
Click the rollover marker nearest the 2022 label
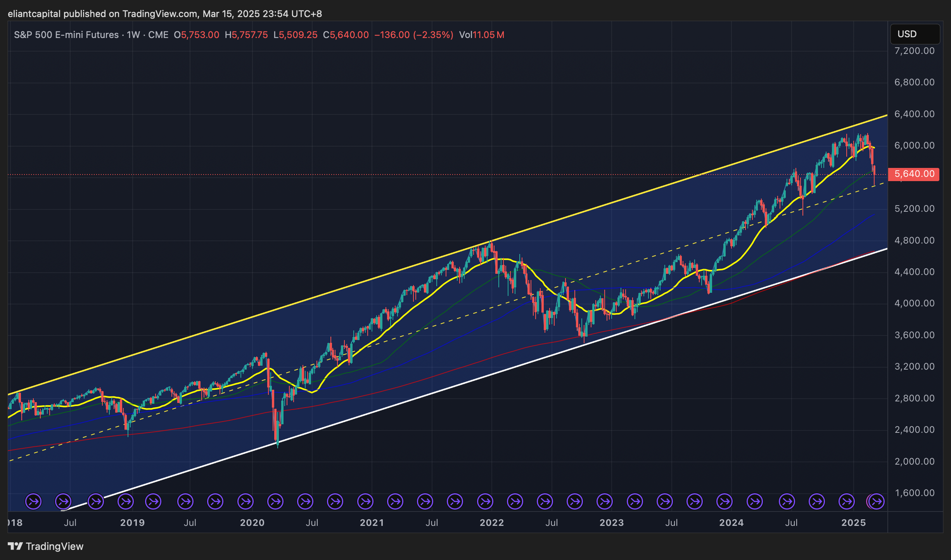[x=485, y=501]
